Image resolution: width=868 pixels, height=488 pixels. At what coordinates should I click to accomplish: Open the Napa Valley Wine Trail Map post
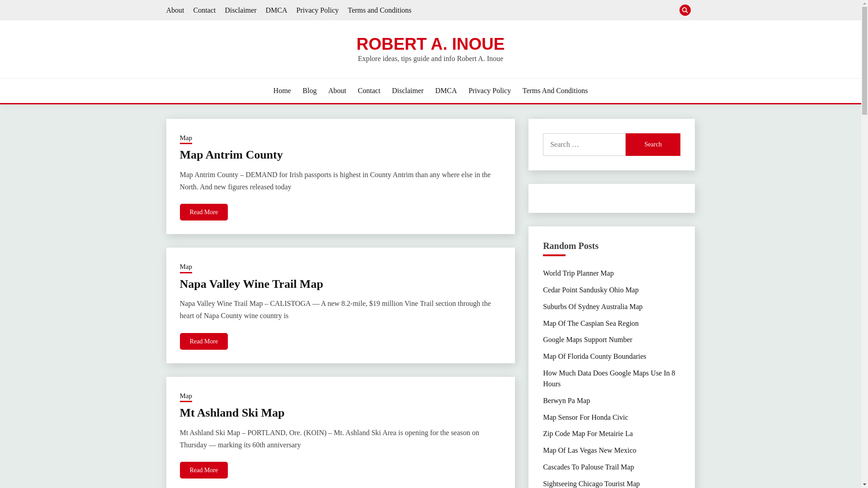(251, 284)
